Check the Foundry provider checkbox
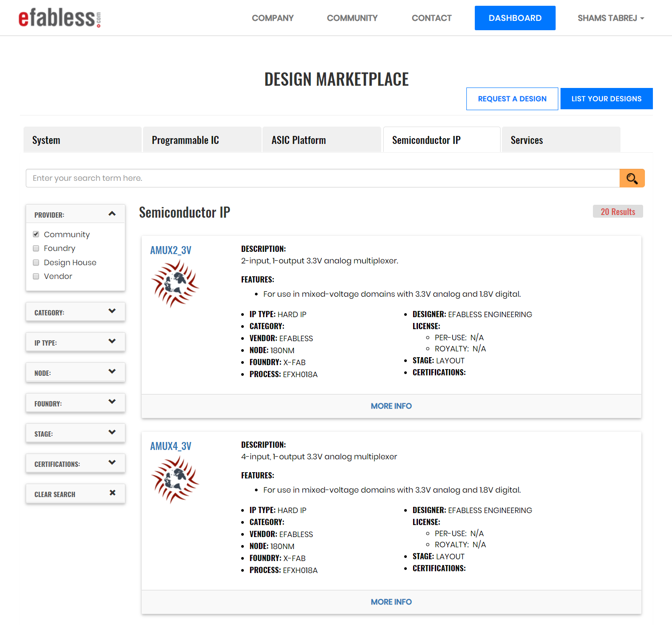Screen dimensions: 672x625 click(36, 248)
